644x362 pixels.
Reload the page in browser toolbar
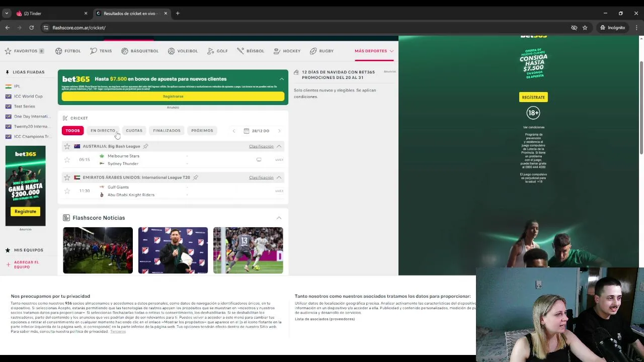[31, 28]
